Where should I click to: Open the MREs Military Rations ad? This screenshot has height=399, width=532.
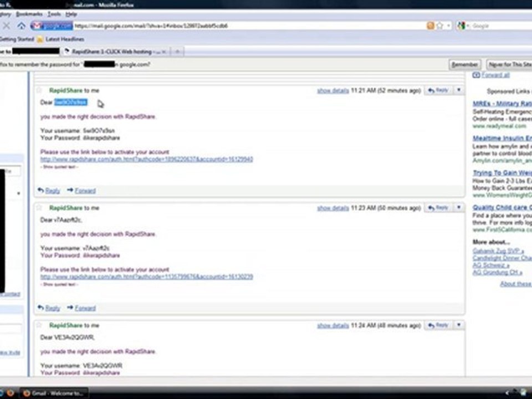click(502, 104)
